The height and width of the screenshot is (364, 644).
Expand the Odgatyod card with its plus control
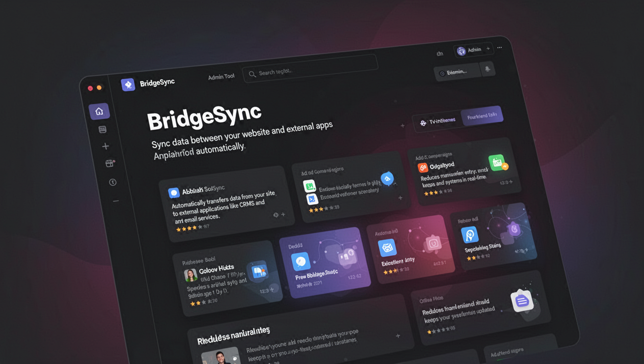click(x=510, y=182)
